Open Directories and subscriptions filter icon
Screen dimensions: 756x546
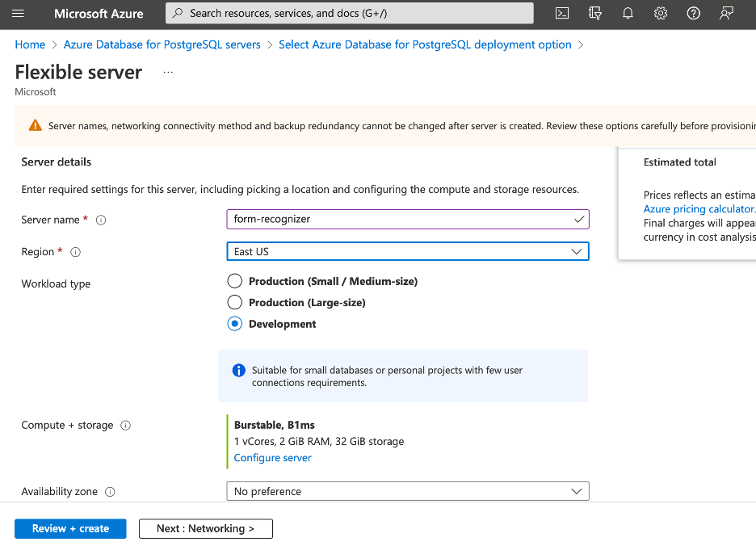(x=595, y=14)
